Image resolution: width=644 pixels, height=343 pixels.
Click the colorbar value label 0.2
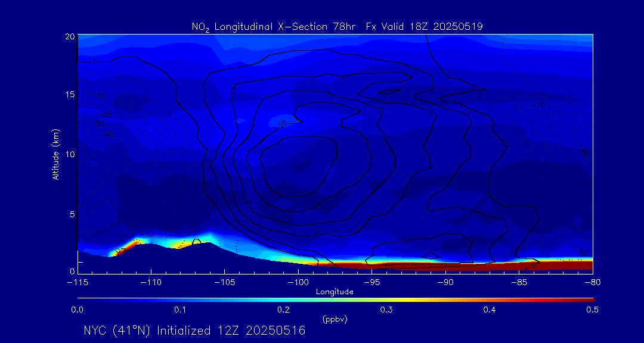283,310
